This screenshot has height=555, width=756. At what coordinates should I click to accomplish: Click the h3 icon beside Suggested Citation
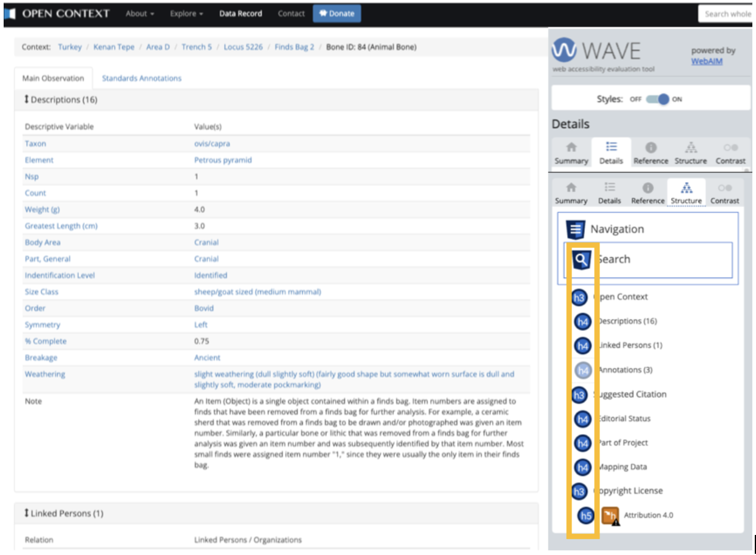click(579, 394)
